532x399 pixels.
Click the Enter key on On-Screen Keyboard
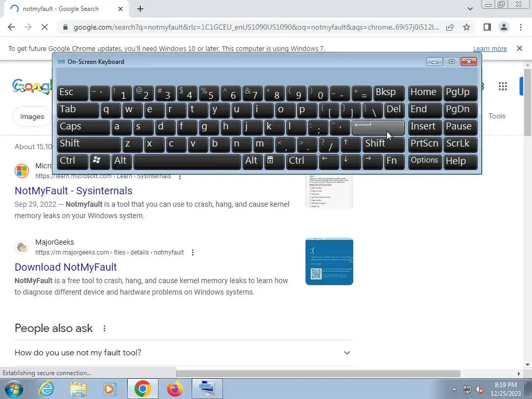click(378, 127)
